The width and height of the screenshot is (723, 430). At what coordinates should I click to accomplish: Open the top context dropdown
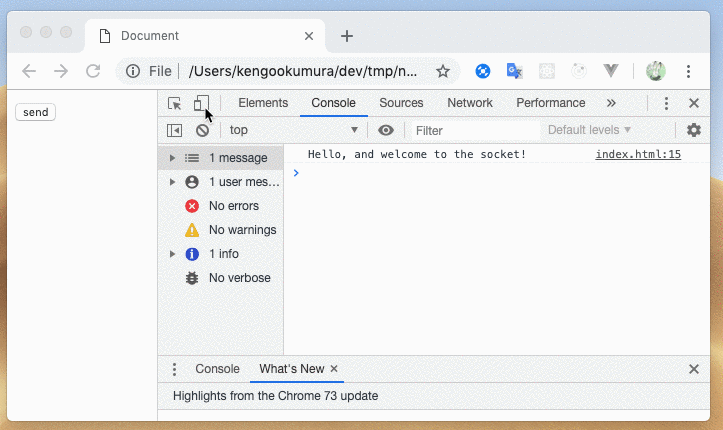coord(293,130)
